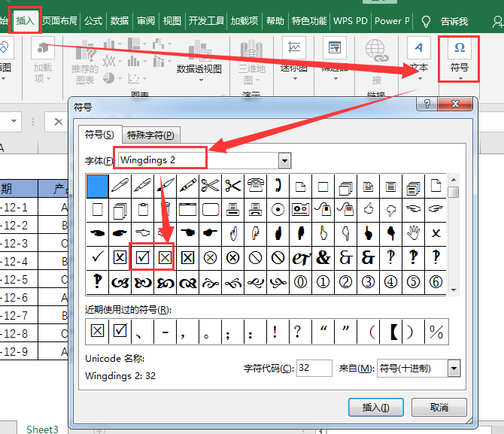Open the 来自 source dropdown
This screenshot has width=504, height=434.
click(454, 369)
